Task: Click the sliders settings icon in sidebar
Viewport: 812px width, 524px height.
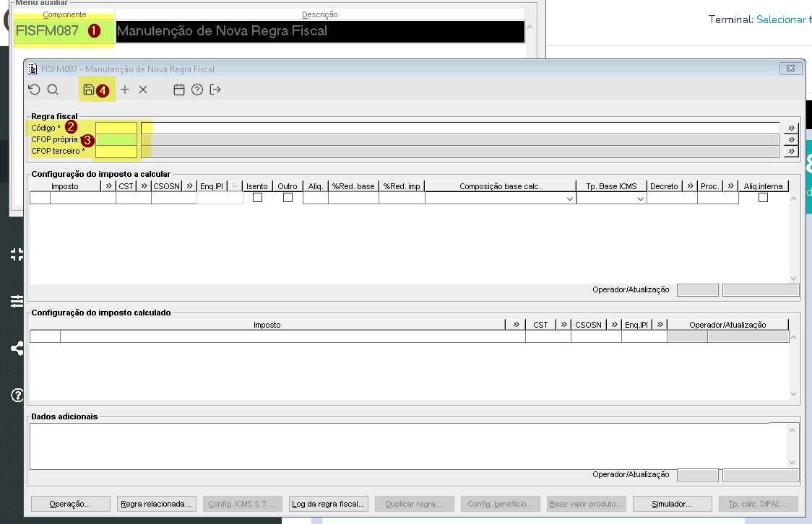Action: (17, 300)
